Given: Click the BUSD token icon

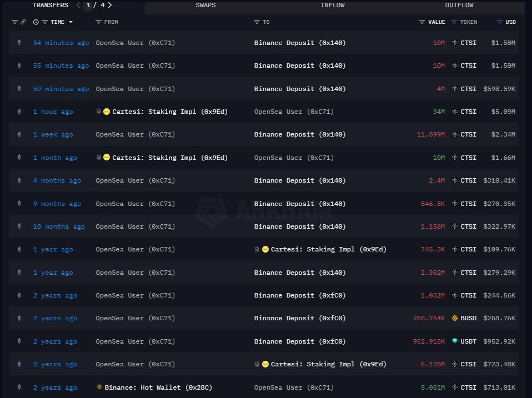Looking at the screenshot, I should click(455, 318).
